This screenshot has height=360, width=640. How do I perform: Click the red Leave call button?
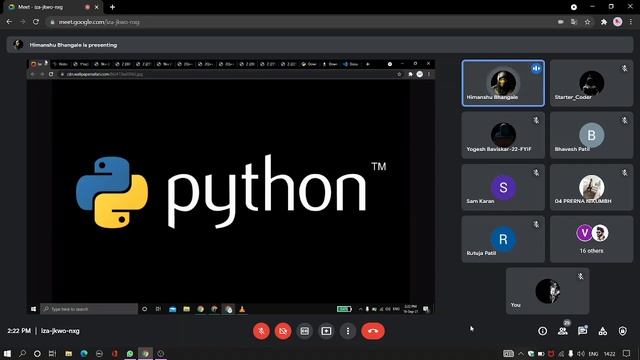pyautogui.click(x=373, y=331)
